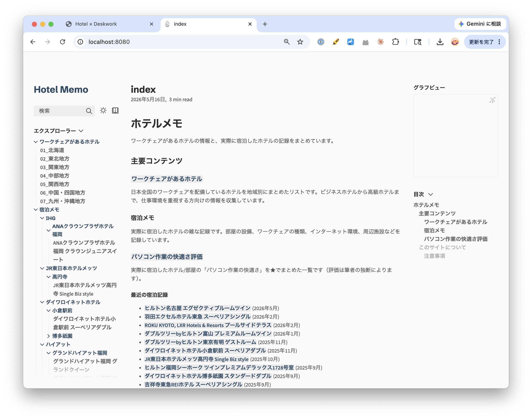Open ヒルトン福岡シーホーク ツインプレミアムデラックス1728号室 link

[x=219, y=367]
